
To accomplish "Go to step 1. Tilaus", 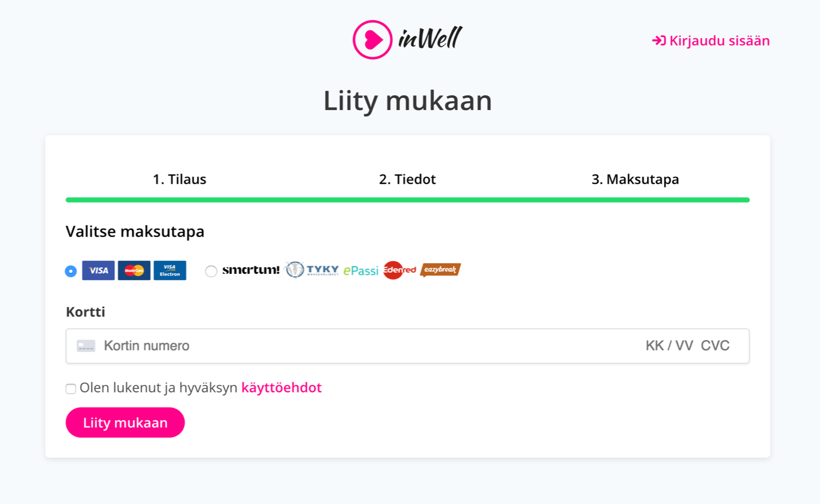I will pyautogui.click(x=179, y=179).
